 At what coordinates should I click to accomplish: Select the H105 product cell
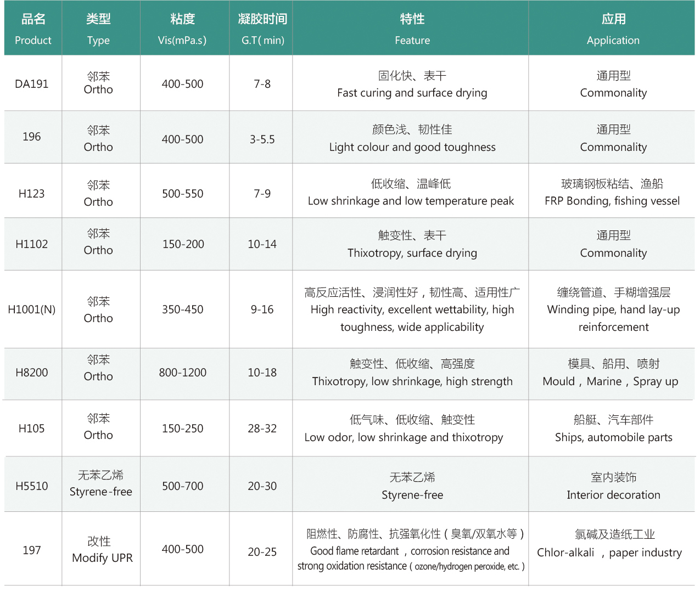coord(32,429)
